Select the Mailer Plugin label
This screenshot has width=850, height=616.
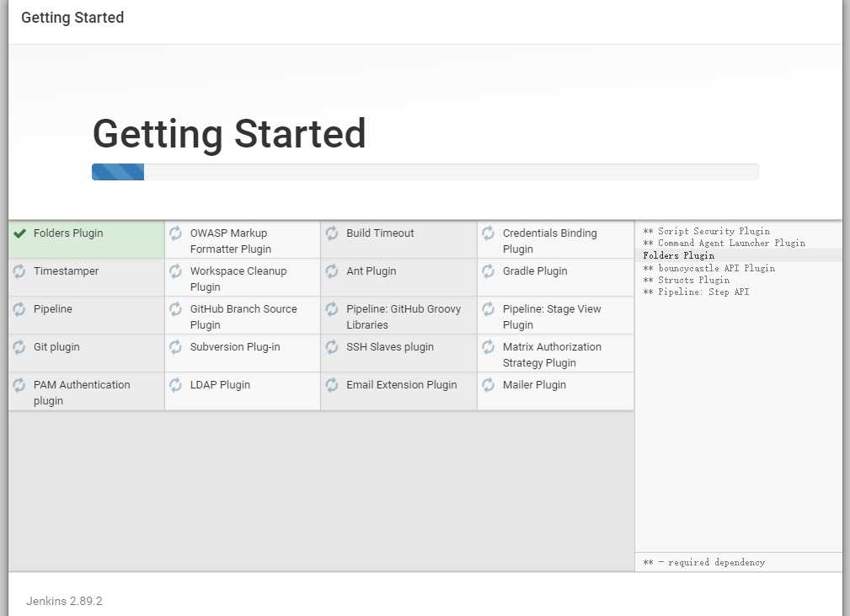point(534,385)
